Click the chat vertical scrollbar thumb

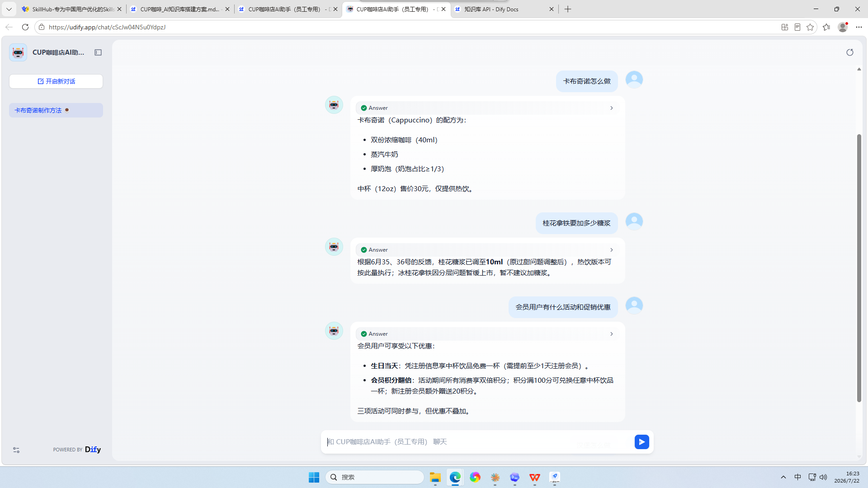click(859, 268)
